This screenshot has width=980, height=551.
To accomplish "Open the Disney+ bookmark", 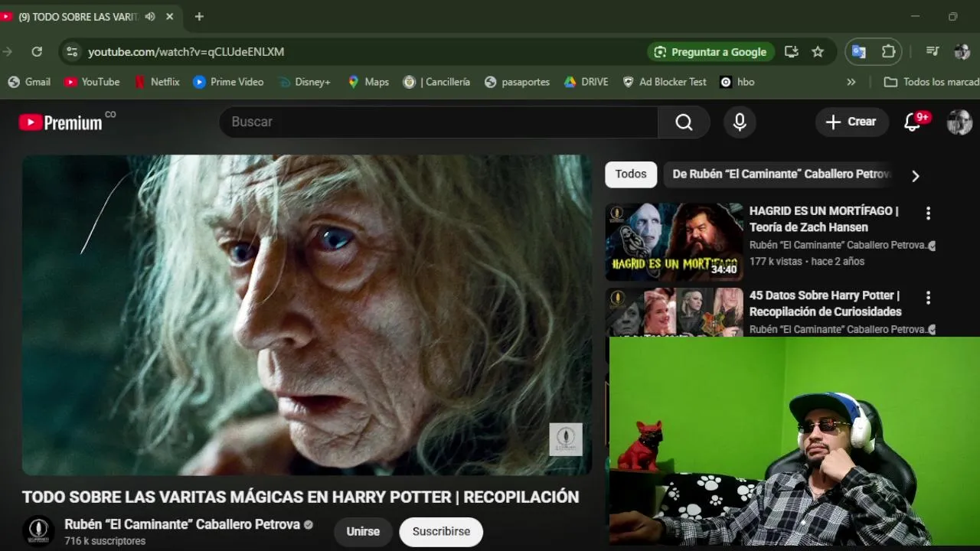I will (x=304, y=82).
